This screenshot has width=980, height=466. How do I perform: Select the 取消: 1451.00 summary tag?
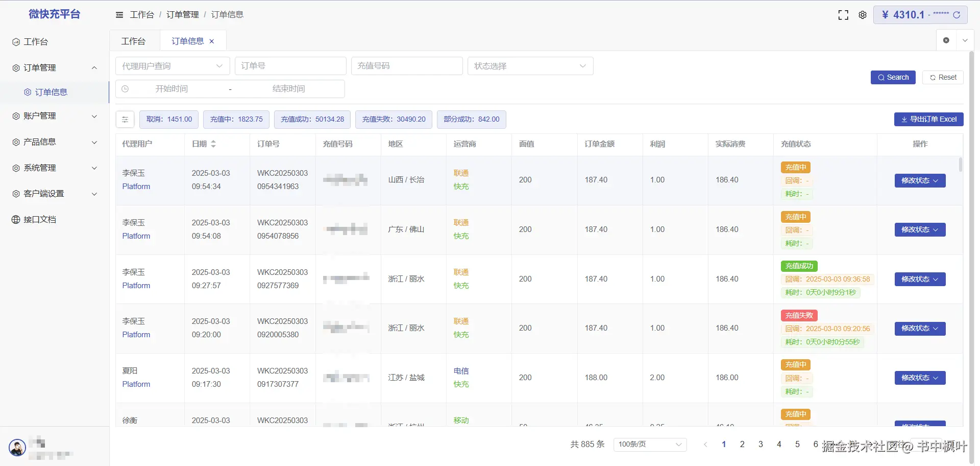pos(169,119)
